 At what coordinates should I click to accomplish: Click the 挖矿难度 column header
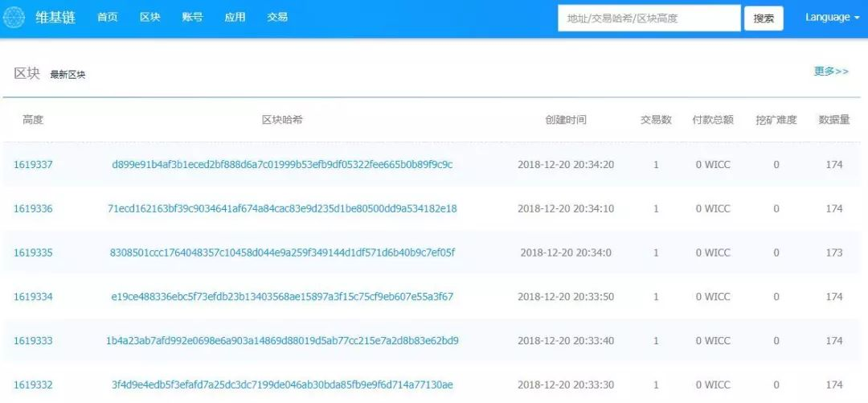pos(776,120)
